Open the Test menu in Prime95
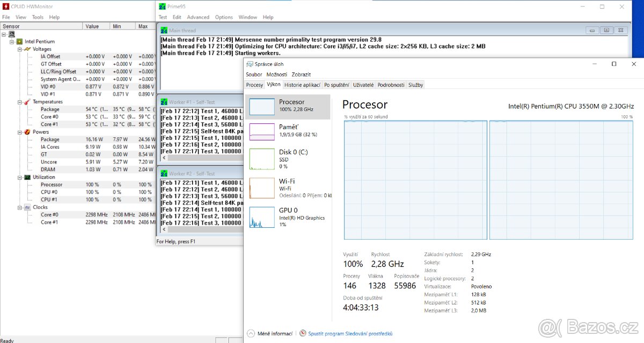Viewport: 644px width, 343px height. 163,17
